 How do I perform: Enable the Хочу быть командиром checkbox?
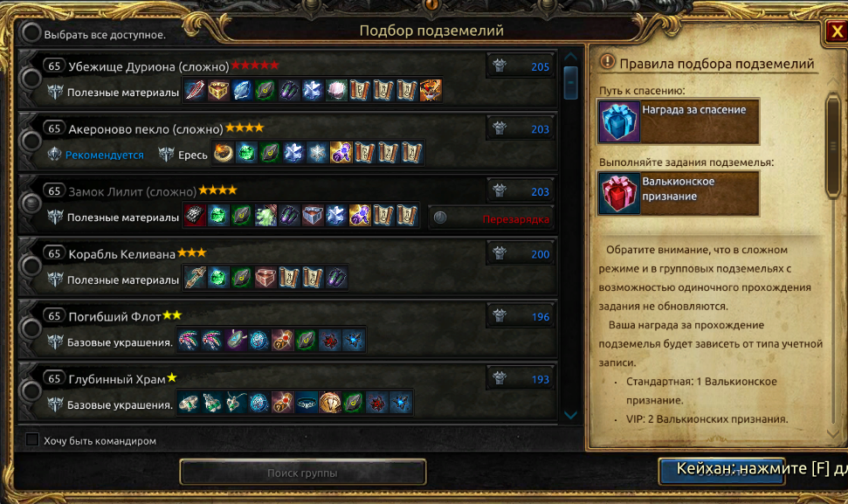point(32,439)
